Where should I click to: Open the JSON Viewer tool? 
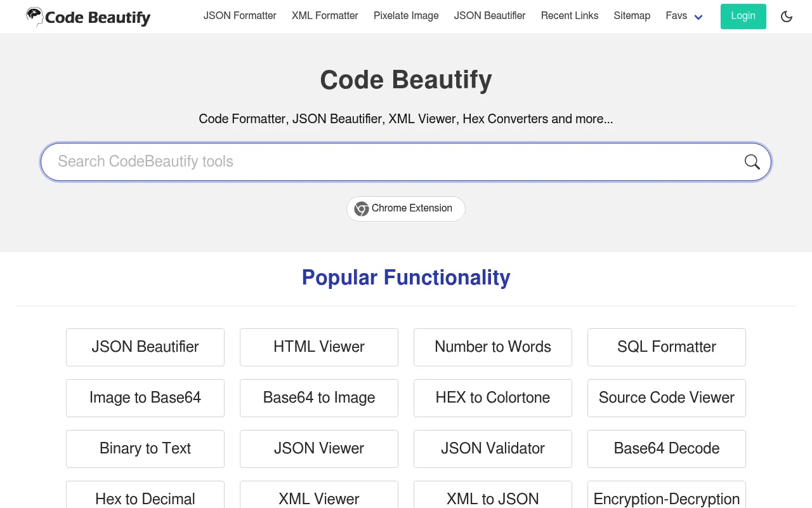pos(319,449)
